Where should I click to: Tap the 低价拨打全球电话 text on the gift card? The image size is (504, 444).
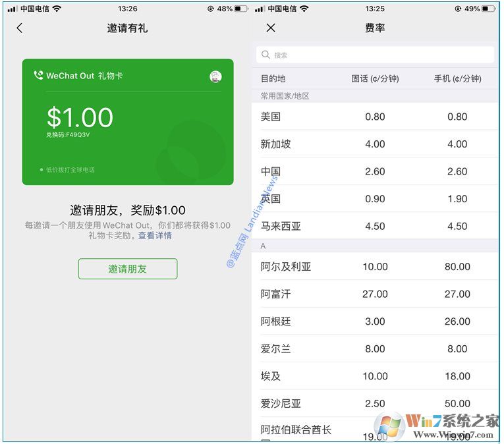click(x=70, y=170)
